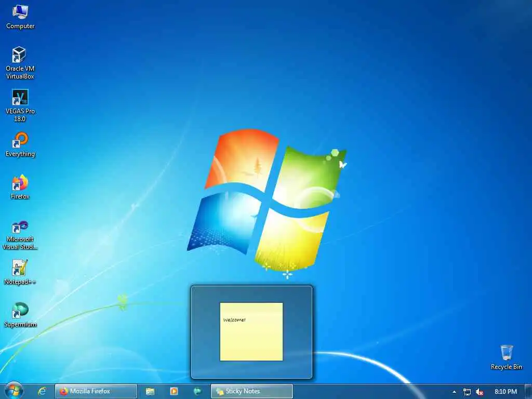Launch Internet Explorer from the taskbar
The height and width of the screenshot is (399, 532).
point(42,392)
